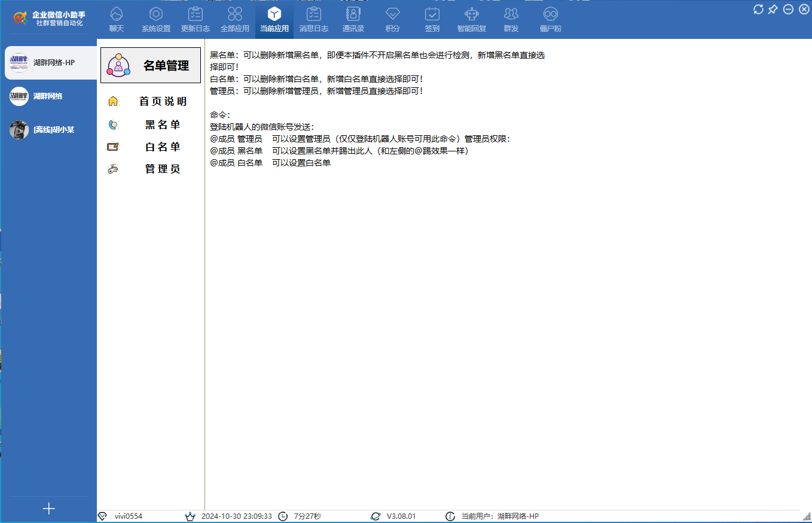Open the 群发 mass messaging tool
This screenshot has width=812, height=523.
point(511,18)
